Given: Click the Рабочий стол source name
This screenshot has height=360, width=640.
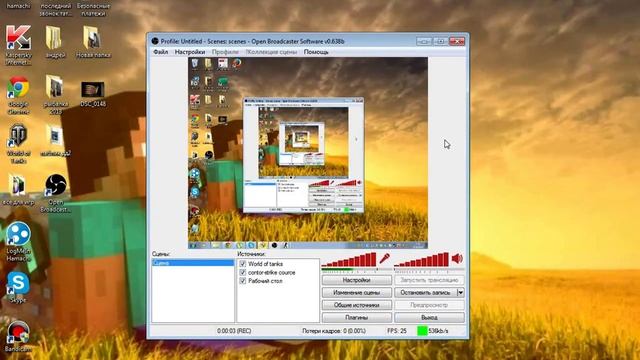Looking at the screenshot, I should click(265, 281).
